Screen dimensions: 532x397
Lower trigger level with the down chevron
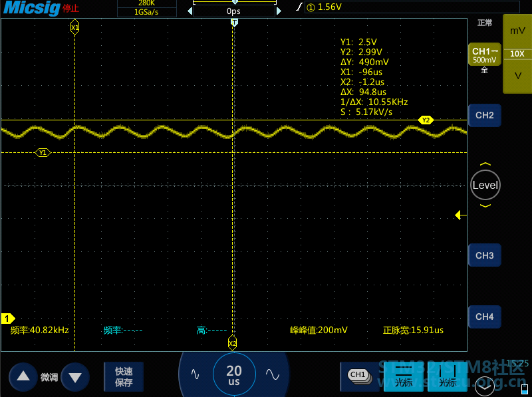(485, 205)
